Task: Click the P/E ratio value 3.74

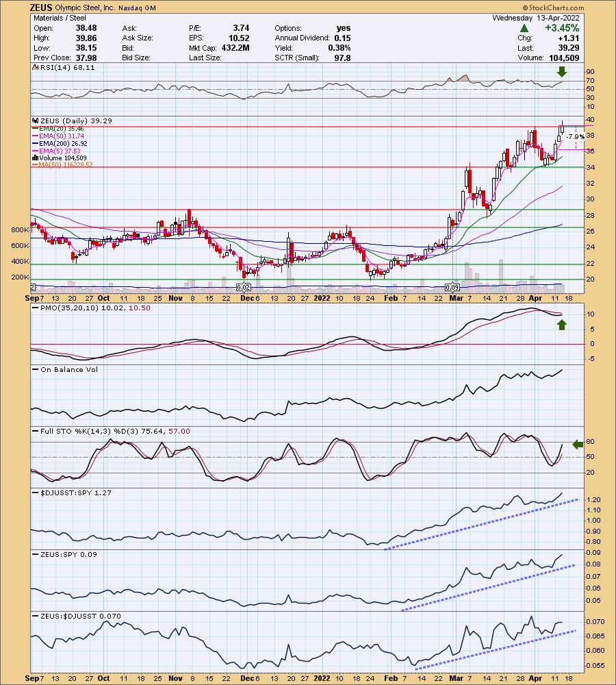Action: 241,28
